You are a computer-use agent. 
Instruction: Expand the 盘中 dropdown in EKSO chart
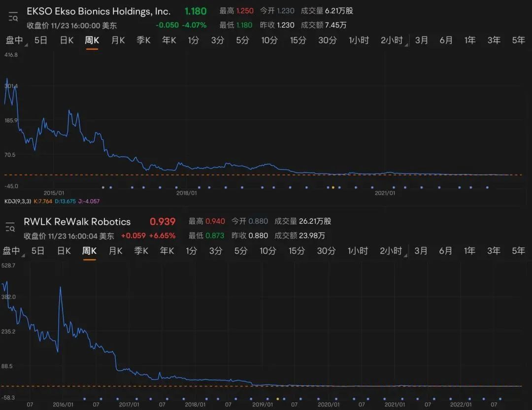[15, 40]
